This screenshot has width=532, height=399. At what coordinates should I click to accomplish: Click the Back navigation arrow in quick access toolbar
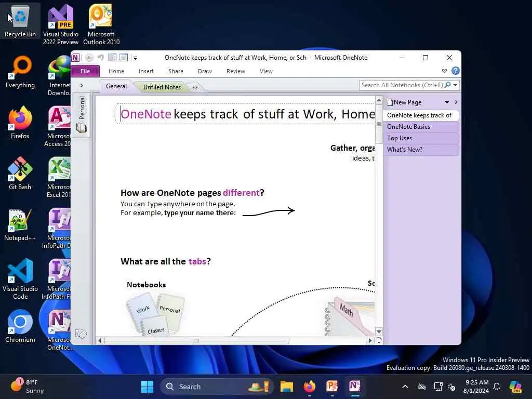tap(89, 58)
